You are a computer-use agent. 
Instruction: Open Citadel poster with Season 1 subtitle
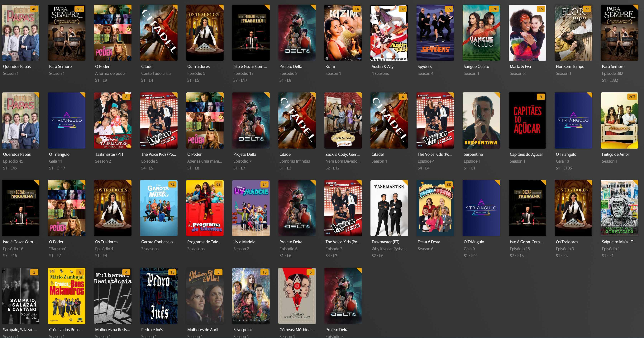[x=389, y=121]
